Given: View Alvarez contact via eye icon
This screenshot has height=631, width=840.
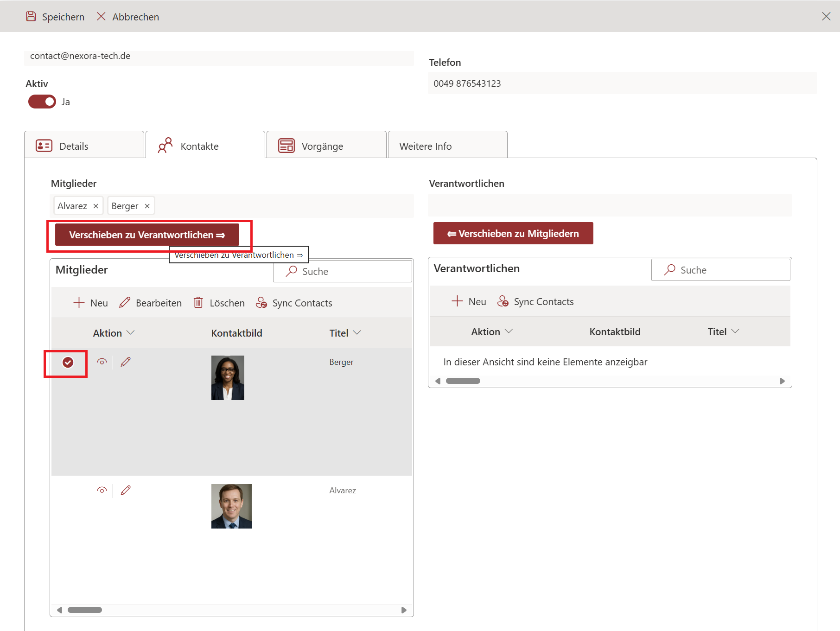Looking at the screenshot, I should (x=102, y=491).
